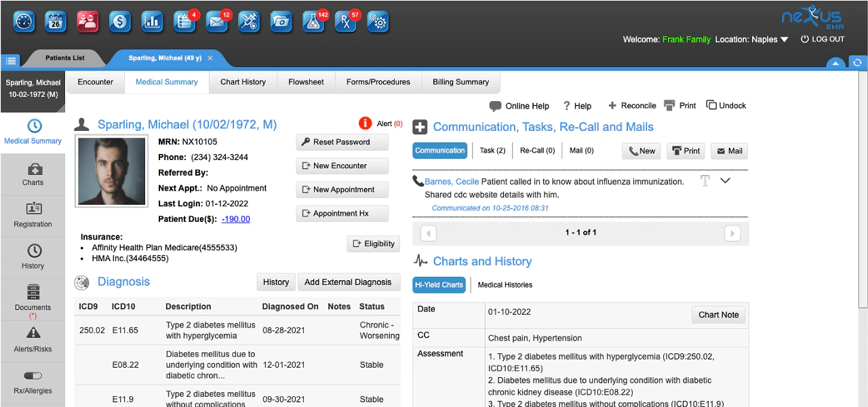This screenshot has width=868, height=407.
Task: Open the calendar icon showing Jan 26
Action: coord(56,21)
